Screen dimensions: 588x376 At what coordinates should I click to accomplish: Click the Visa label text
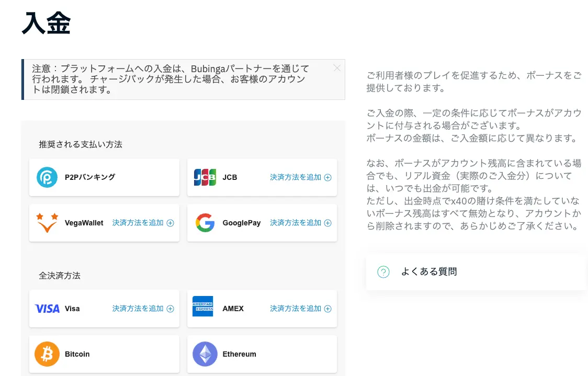click(x=72, y=309)
